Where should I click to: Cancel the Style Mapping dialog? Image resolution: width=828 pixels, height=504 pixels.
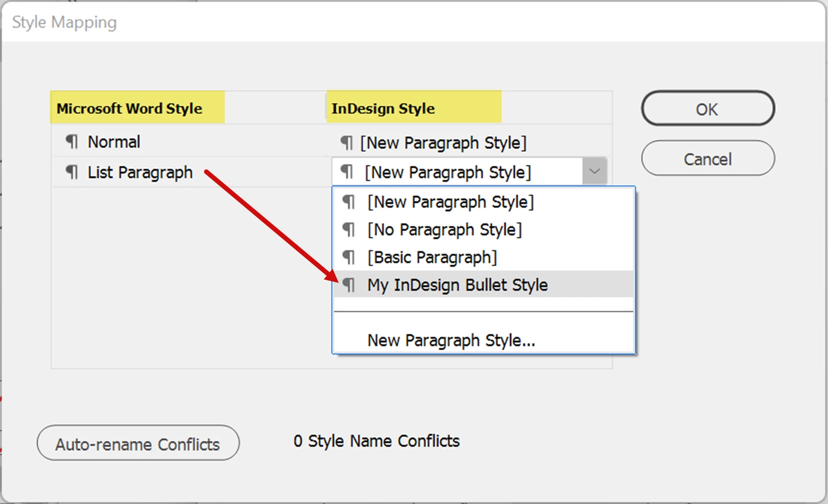[708, 158]
